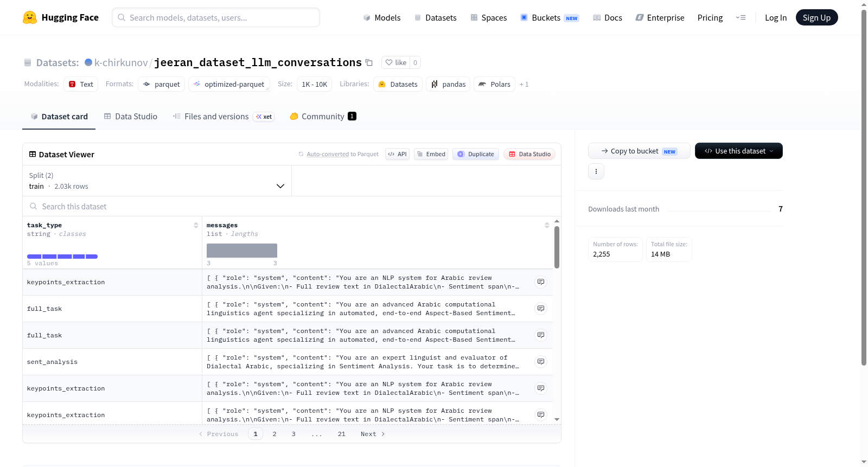Open chat view for first full_task row
This screenshot has height=467, width=868.
541,309
